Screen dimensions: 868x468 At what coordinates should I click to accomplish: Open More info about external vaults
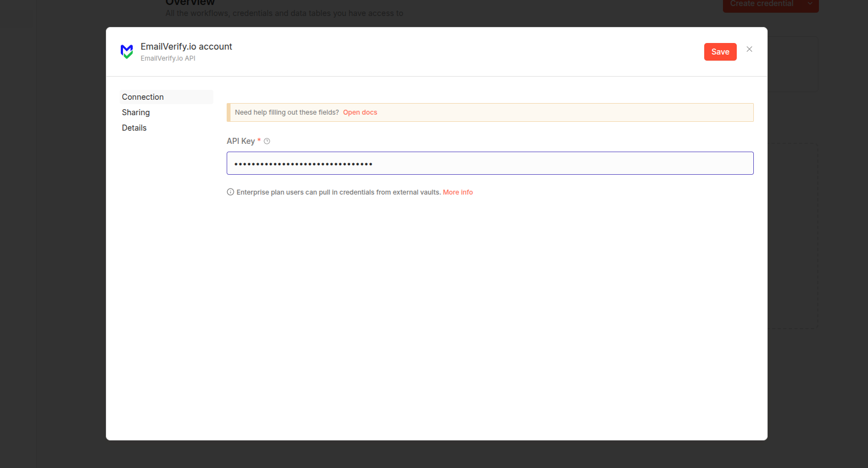click(458, 192)
